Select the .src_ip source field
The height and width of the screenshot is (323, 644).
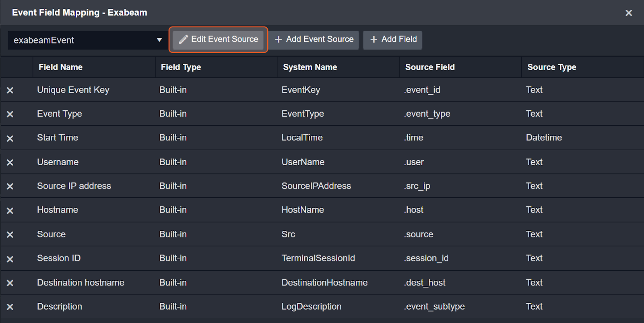point(417,186)
